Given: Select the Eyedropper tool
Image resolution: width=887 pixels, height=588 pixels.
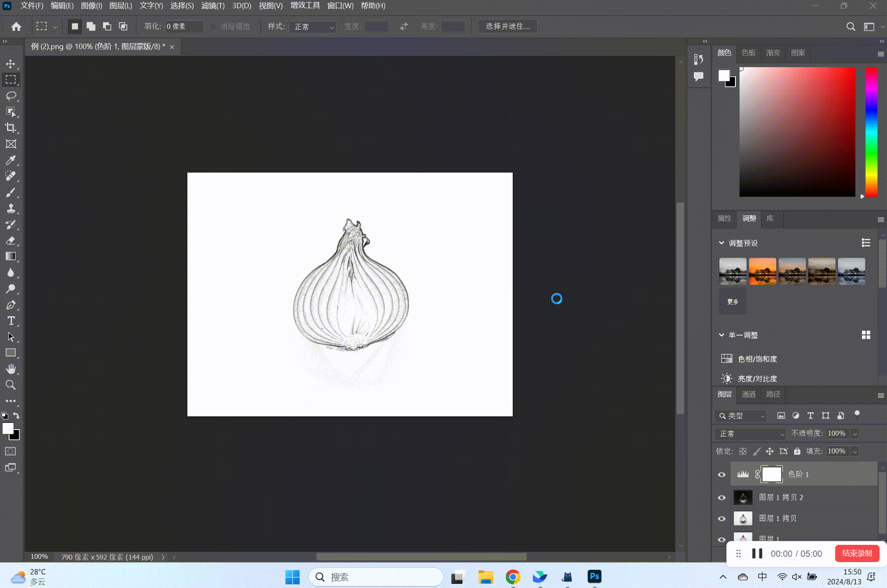Looking at the screenshot, I should tap(11, 160).
